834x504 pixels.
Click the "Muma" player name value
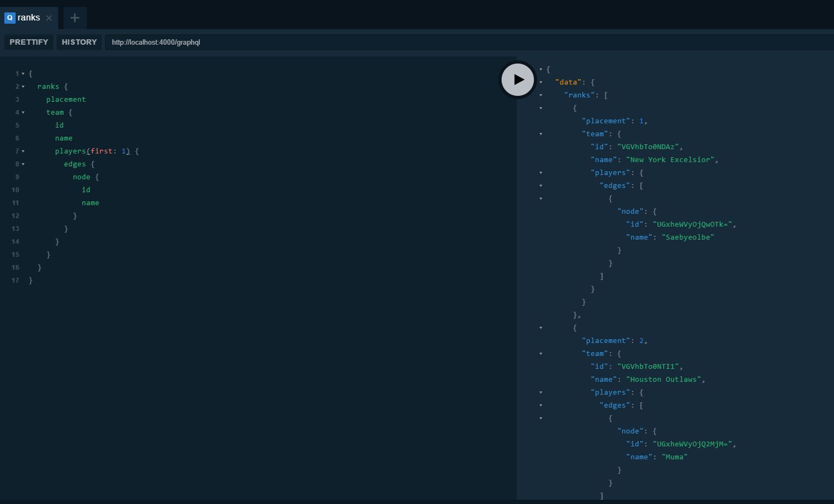pos(675,457)
